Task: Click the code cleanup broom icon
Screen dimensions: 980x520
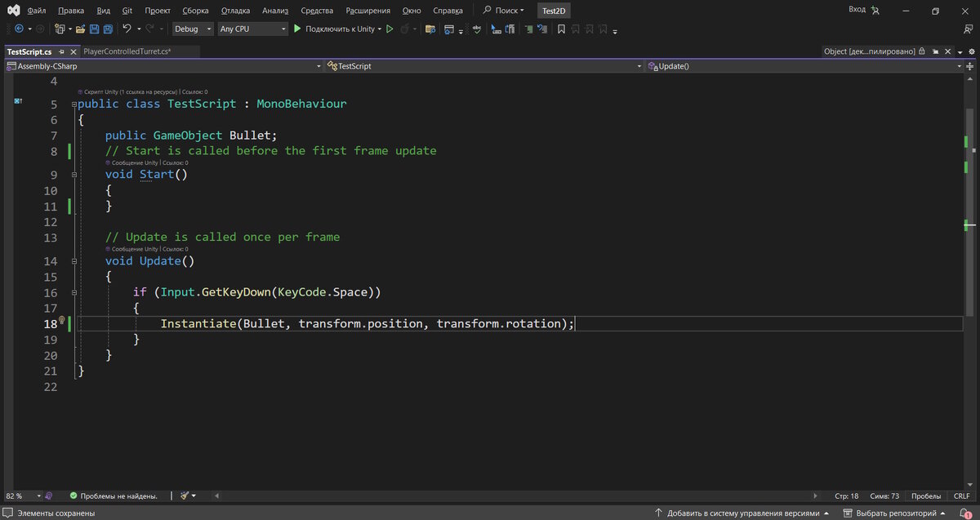Action: click(185, 496)
